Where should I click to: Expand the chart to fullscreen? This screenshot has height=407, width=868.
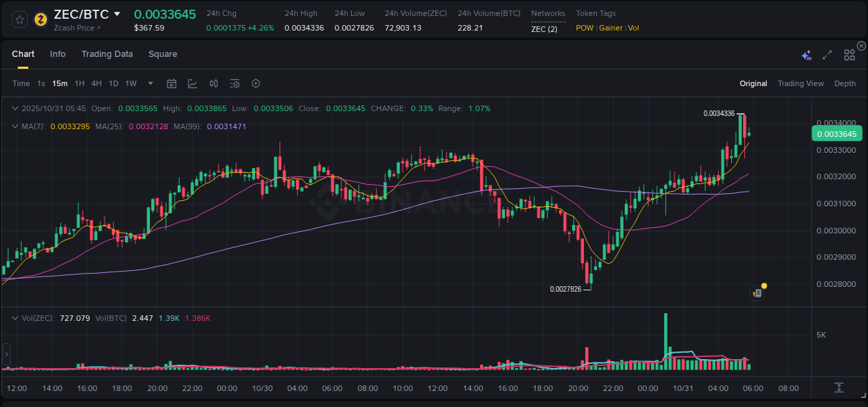(x=826, y=54)
